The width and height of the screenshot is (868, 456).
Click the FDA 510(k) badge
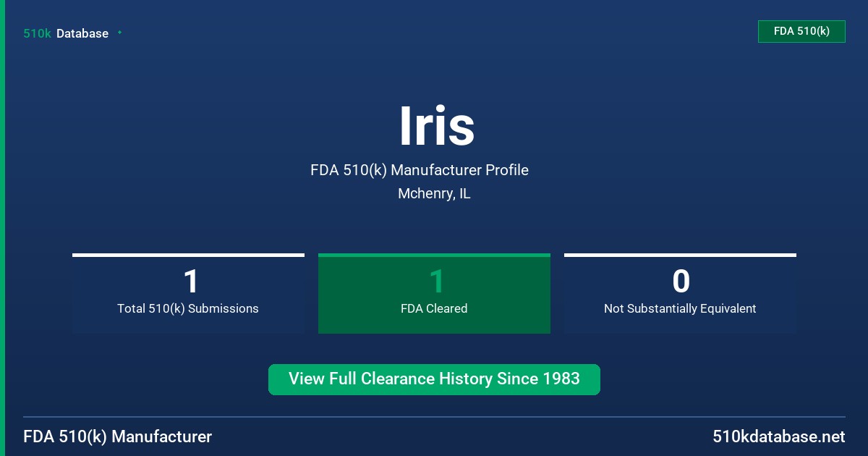[x=801, y=31]
